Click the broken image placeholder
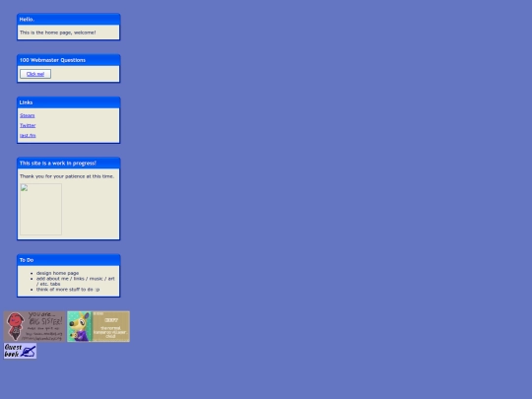 [40, 209]
